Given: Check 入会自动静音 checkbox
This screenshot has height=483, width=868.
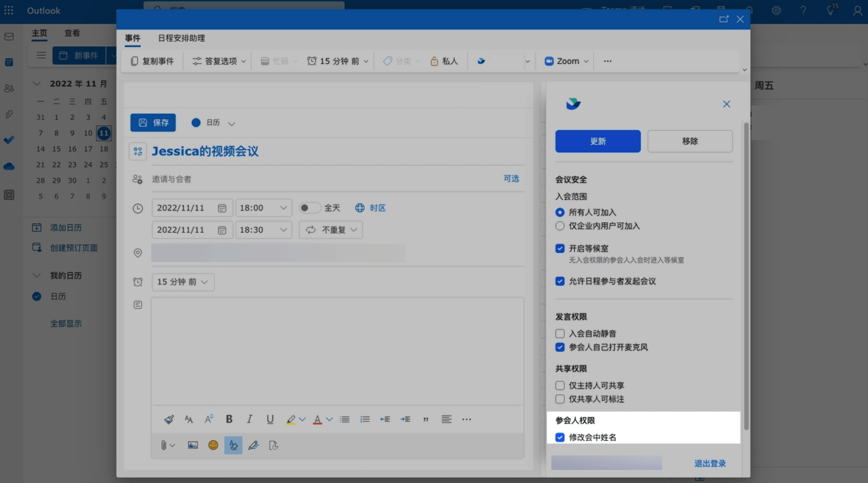Looking at the screenshot, I should (560, 334).
